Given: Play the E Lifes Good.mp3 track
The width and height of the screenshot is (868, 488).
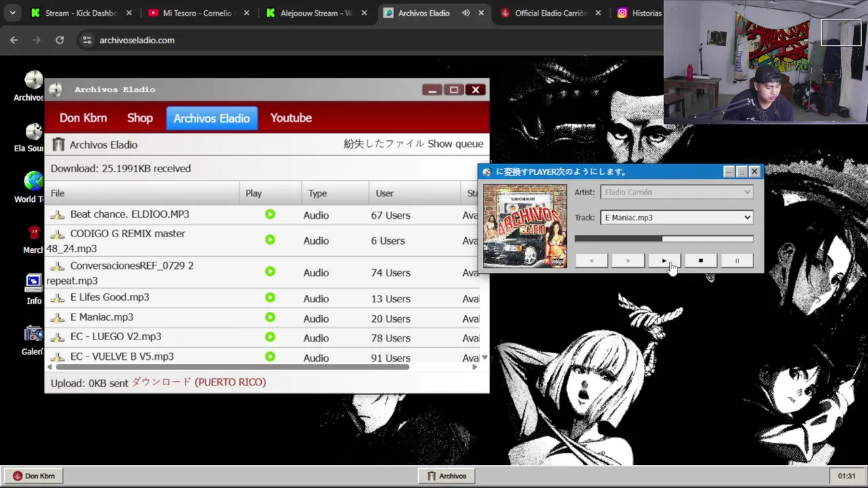Looking at the screenshot, I should tap(270, 298).
